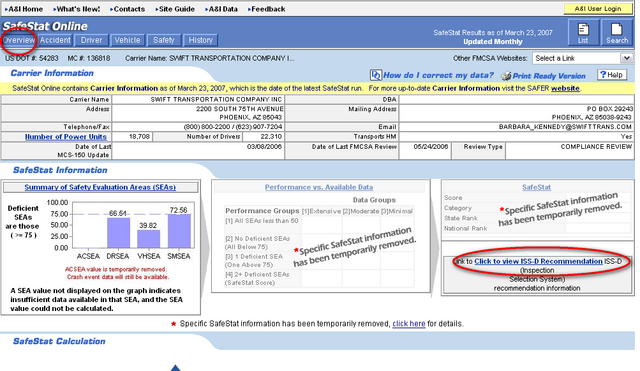640x371 pixels.
Task: Open the Site Guide
Action: [x=176, y=9]
